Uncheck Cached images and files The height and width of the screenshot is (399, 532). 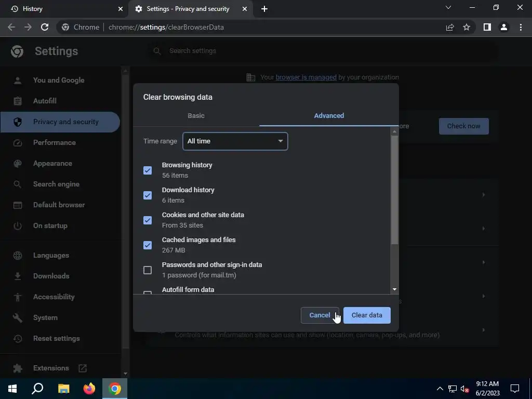coord(148,245)
